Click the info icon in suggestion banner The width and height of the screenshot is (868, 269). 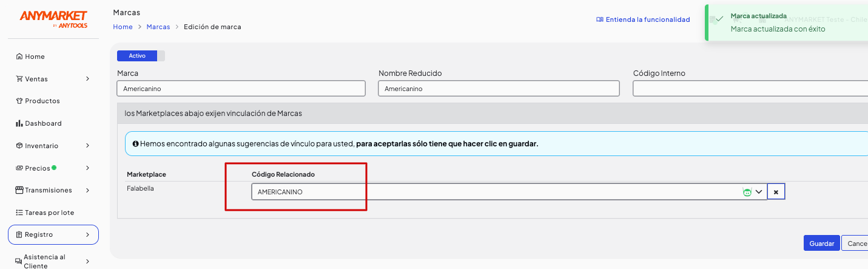[x=135, y=144]
